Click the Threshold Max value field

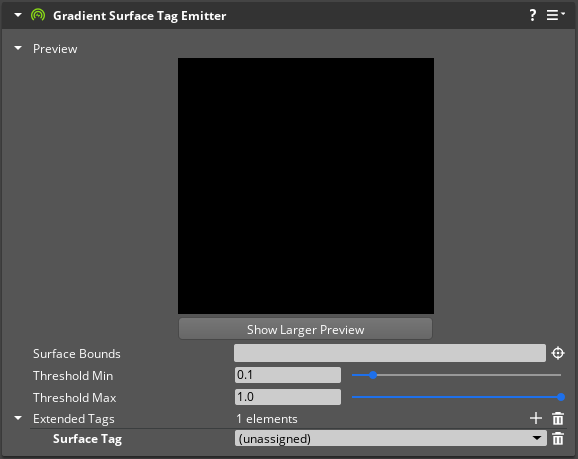[288, 397]
